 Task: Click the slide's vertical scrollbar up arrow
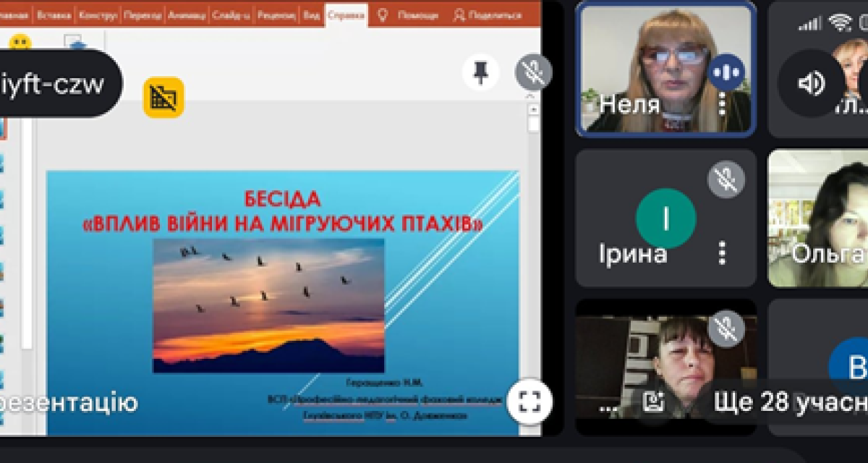[x=533, y=109]
